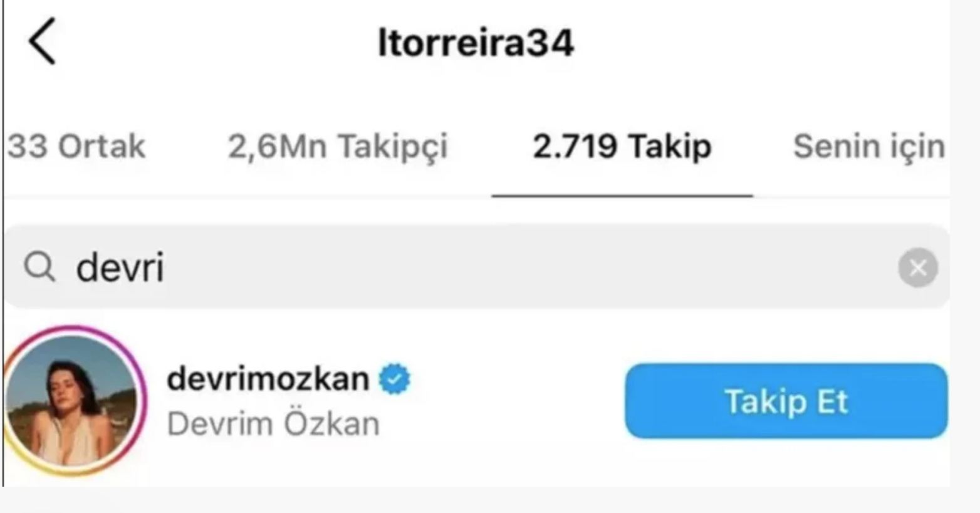
Task: Open the 2,6Mn Takipçi tab
Action: point(338,147)
